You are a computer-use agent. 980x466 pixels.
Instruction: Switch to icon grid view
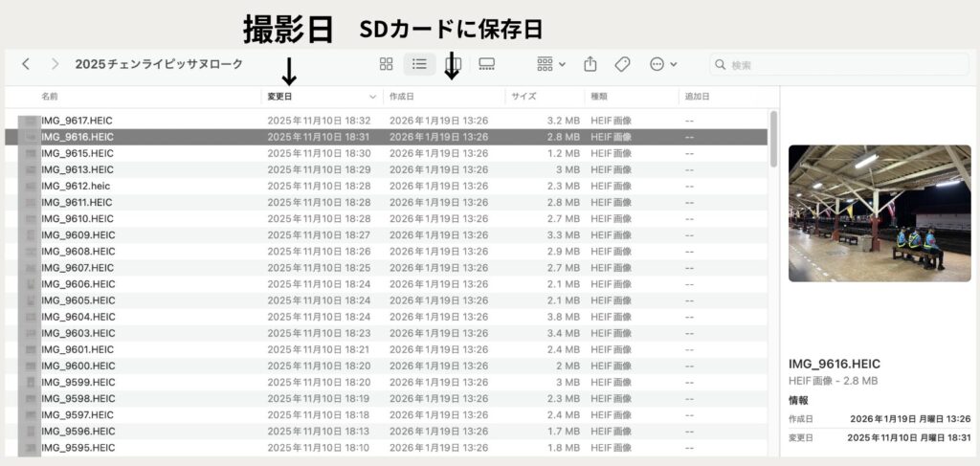click(x=387, y=64)
